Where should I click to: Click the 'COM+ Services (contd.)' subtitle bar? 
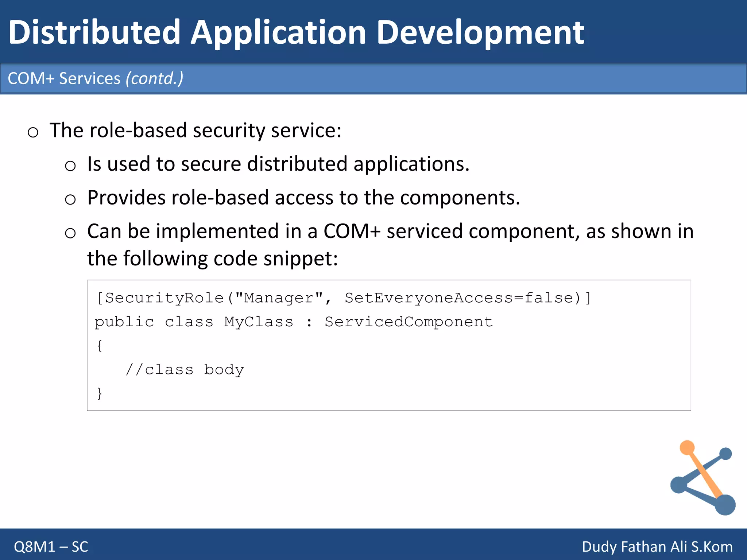point(373,79)
